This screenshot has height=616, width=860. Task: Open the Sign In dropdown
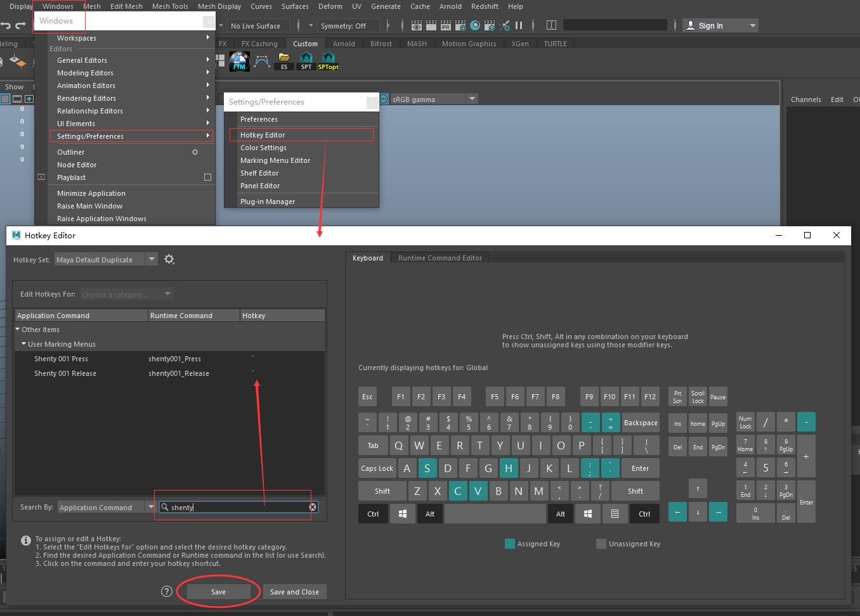pos(753,26)
